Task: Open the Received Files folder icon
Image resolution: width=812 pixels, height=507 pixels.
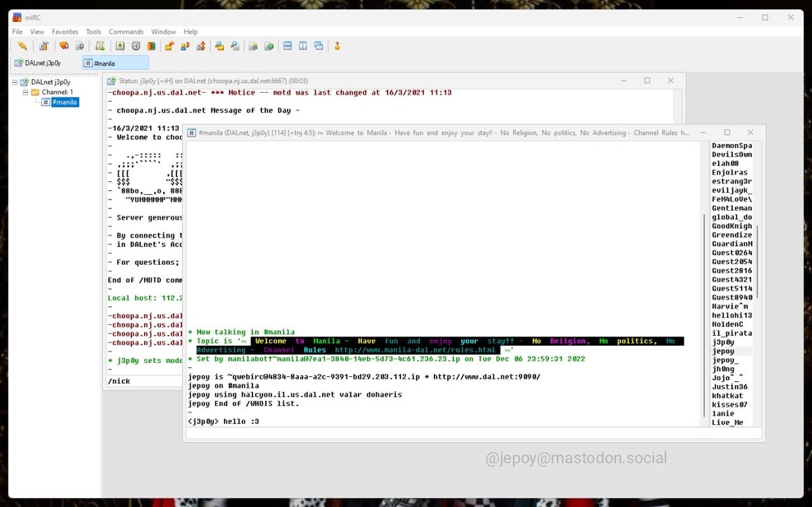Action: [x=219, y=46]
